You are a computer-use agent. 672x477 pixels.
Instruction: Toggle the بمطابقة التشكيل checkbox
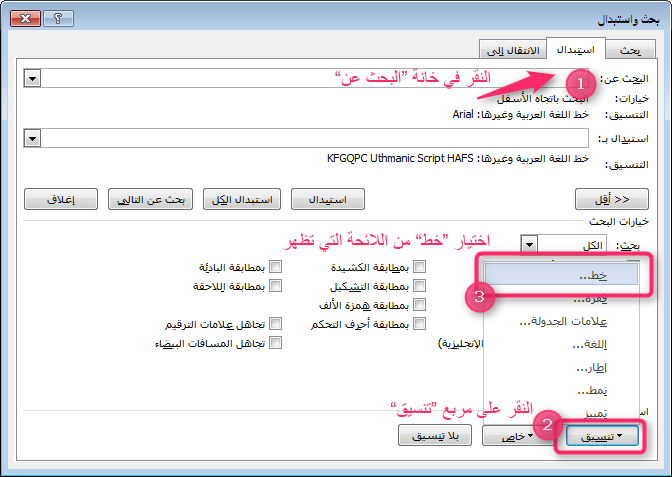click(x=420, y=286)
